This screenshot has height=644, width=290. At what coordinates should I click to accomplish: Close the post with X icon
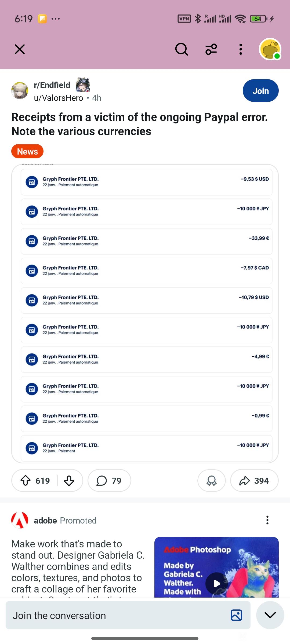[20, 49]
